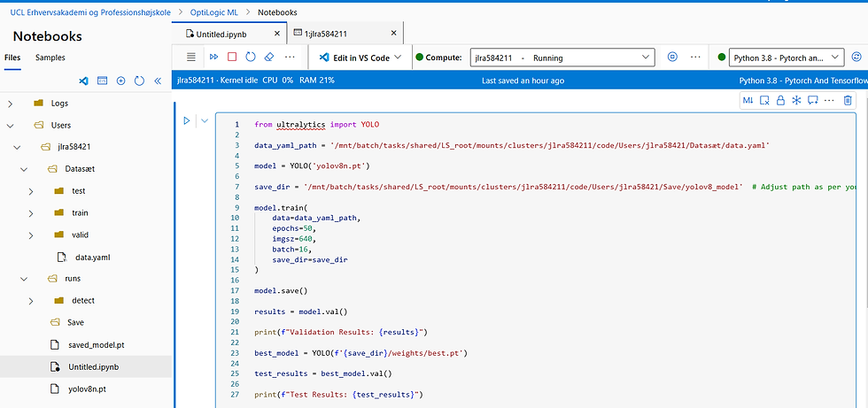Expand the Logs folder chevron

[x=10, y=104]
